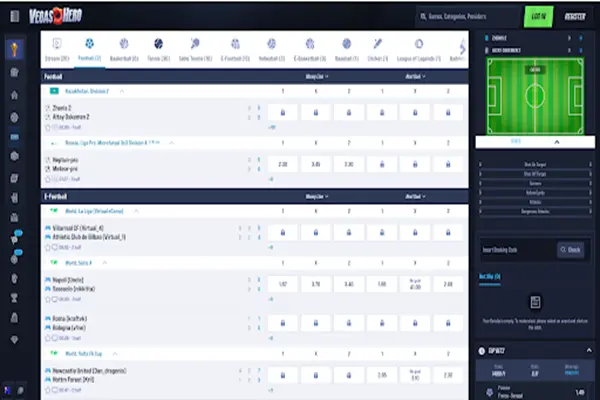The image size is (600, 400).
Task: Click the first locked odds for Roma
Action: click(x=283, y=323)
